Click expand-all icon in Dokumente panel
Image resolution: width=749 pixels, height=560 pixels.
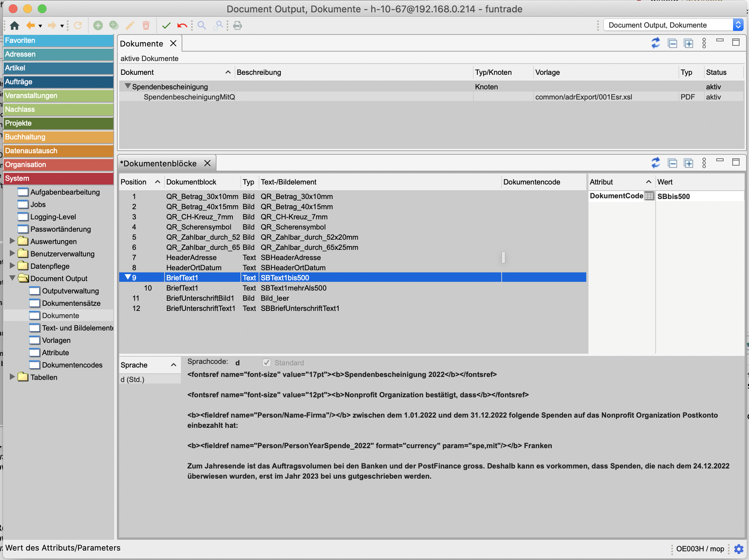[688, 43]
